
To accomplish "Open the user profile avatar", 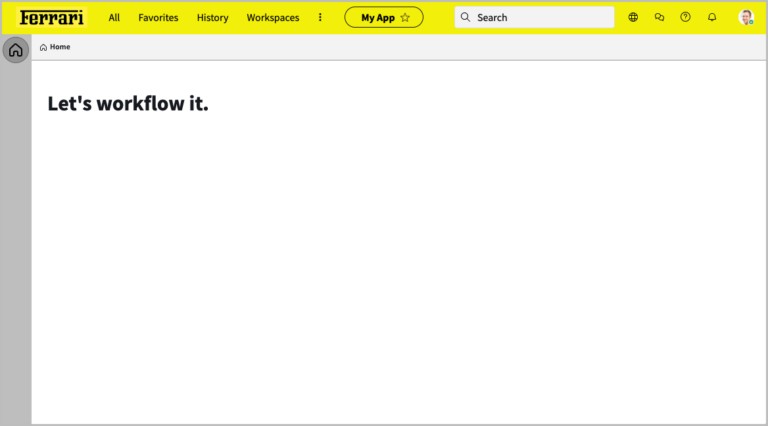I will pyautogui.click(x=746, y=18).
